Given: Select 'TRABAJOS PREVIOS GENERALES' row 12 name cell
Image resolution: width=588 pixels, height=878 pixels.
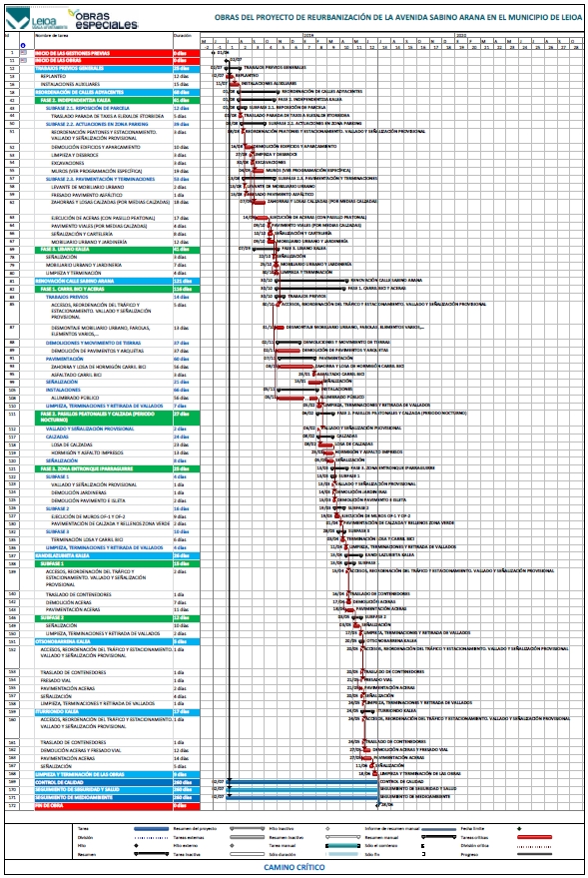Looking at the screenshot, I should pyautogui.click(x=103, y=68).
